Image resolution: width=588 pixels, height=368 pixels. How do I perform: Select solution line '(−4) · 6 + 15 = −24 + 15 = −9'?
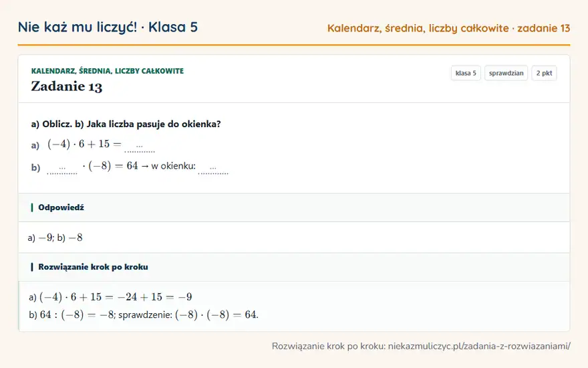(116, 297)
